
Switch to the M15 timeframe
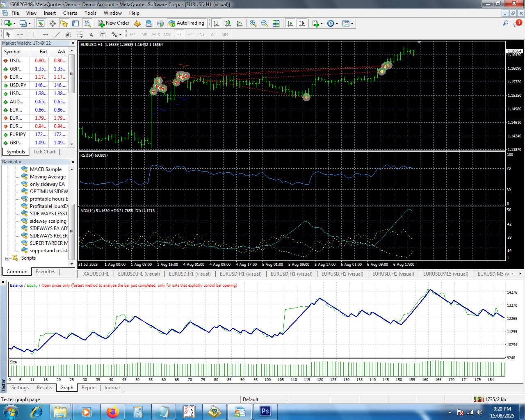click(x=156, y=34)
